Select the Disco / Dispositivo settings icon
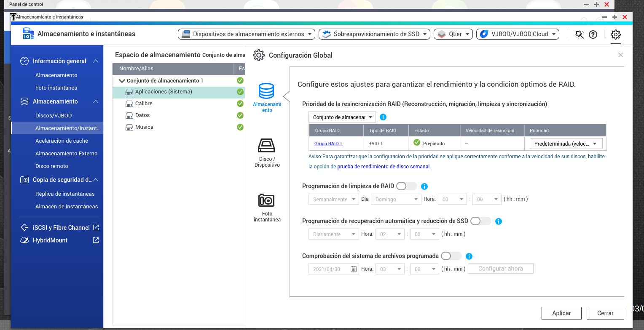Screen dimensions: 644x330 pyautogui.click(x=267, y=146)
